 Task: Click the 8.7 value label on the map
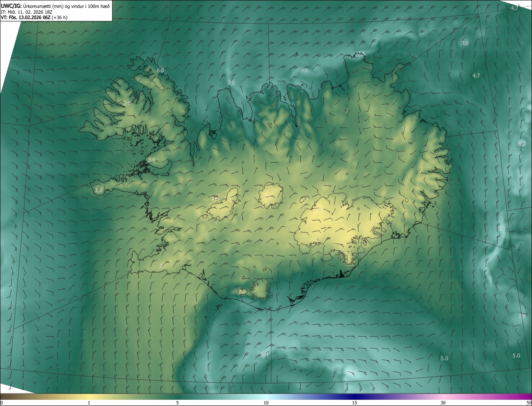(x=502, y=229)
